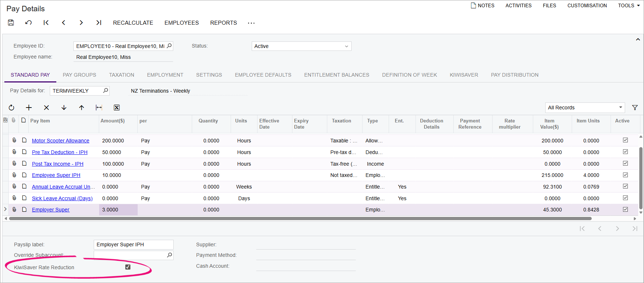Expand the Tools menu dropdown

click(628, 5)
